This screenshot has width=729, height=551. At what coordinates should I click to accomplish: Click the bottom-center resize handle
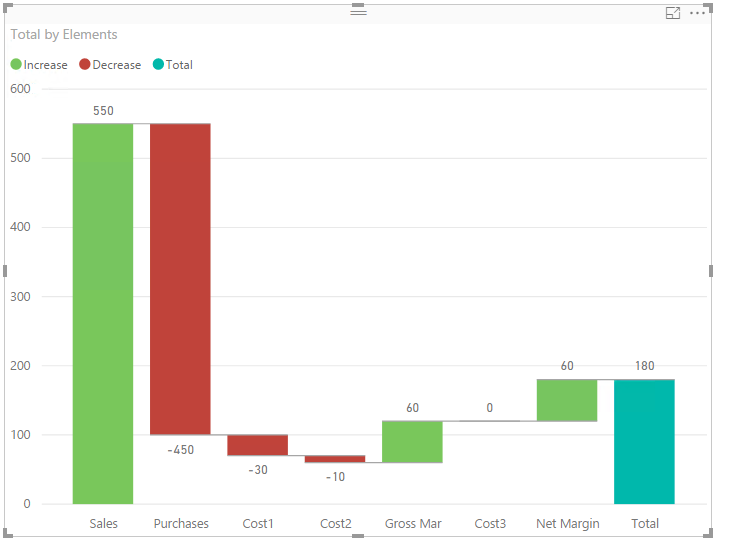click(x=358, y=536)
